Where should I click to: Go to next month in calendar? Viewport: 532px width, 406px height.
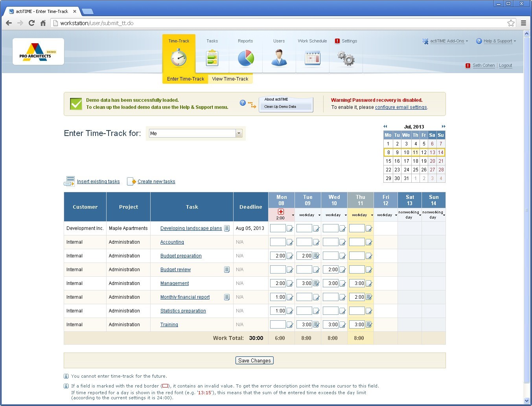pos(444,127)
